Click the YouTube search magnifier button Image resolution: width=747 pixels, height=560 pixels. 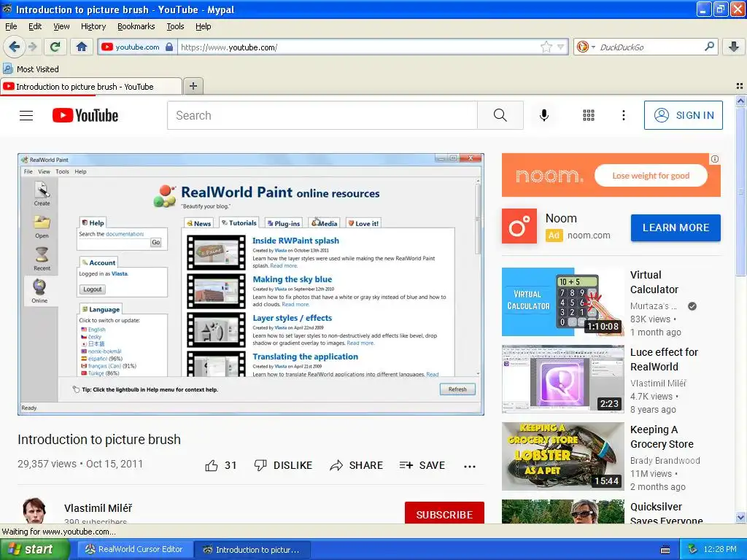tap(500, 115)
